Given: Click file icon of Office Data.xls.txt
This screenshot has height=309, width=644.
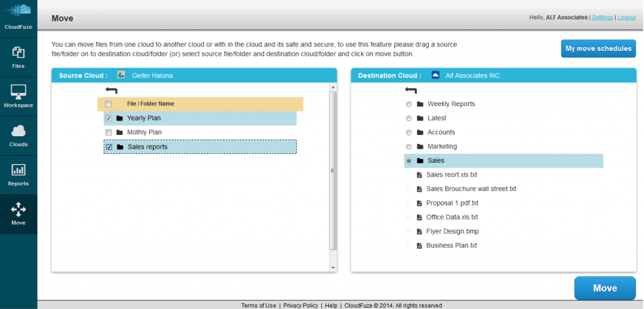Looking at the screenshot, I should [x=419, y=217].
